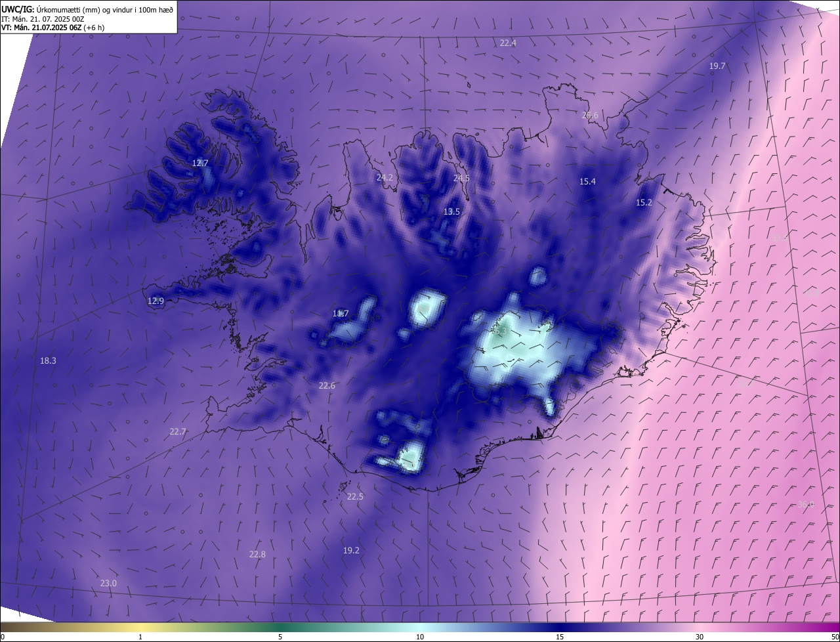Image resolution: width=840 pixels, height=642 pixels.
Task: Click the initial time line "IT: Mán. 21. 07. 2025 00Z"
Action: [x=42, y=19]
